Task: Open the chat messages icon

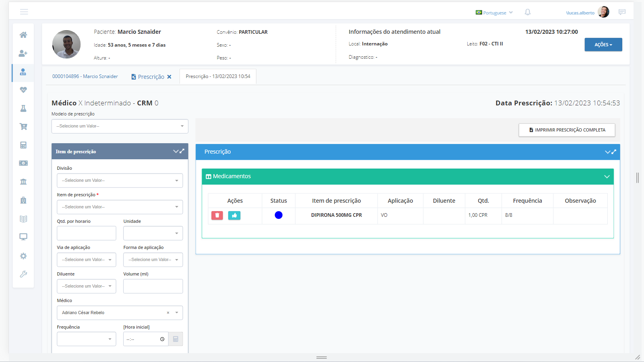Action: [x=622, y=12]
